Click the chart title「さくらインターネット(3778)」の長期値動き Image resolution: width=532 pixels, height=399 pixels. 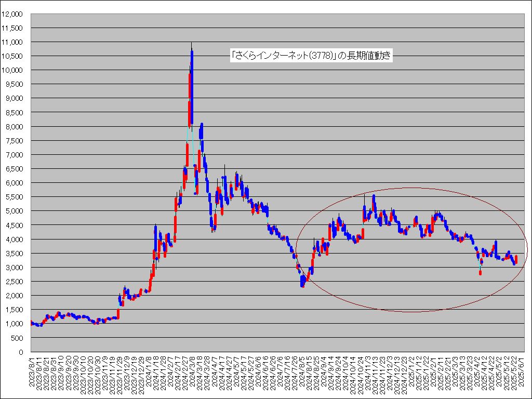pos(311,56)
